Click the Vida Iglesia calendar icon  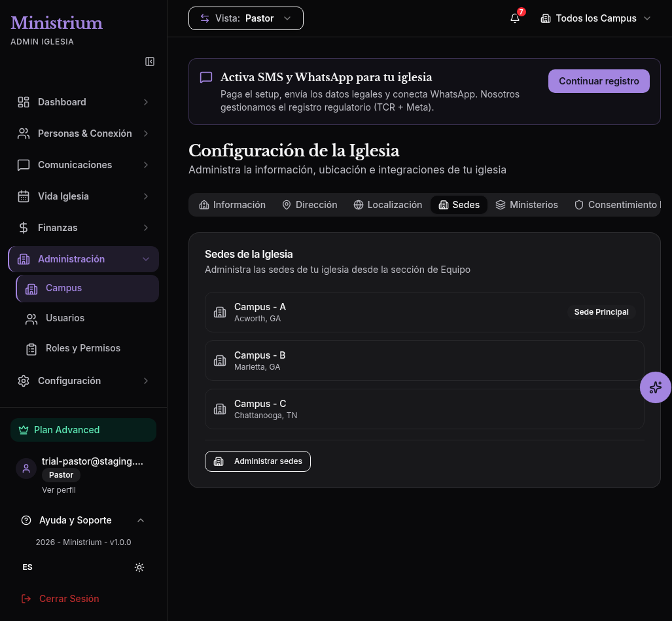tap(24, 196)
